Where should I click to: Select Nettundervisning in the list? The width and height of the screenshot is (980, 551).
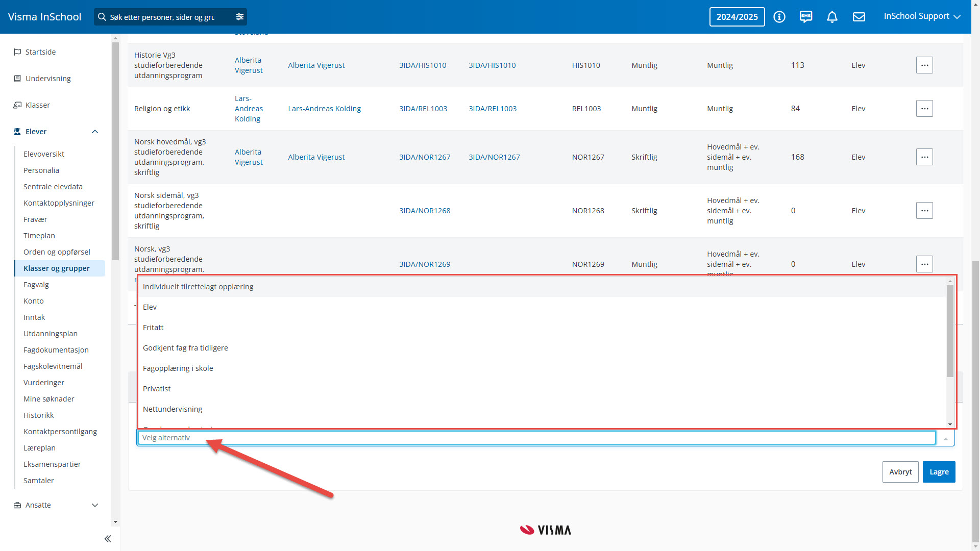173,409
